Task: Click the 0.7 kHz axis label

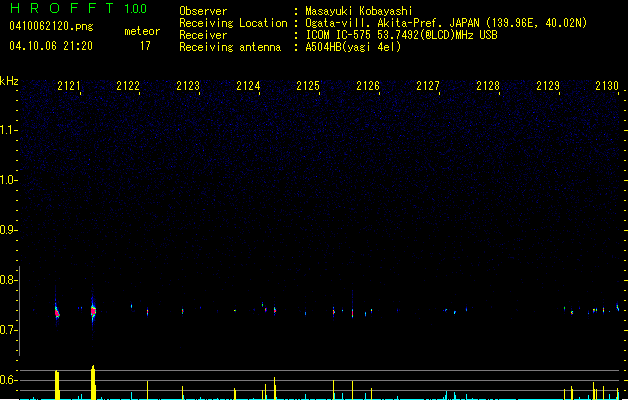Action: click(8, 330)
